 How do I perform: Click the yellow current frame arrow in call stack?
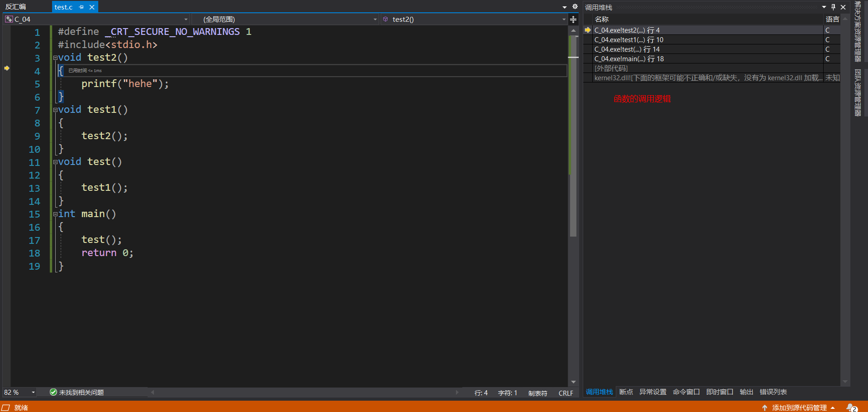(588, 30)
